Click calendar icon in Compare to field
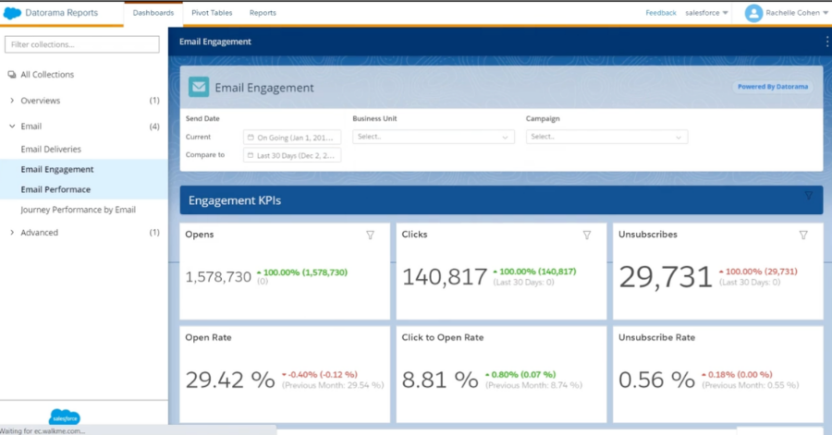The image size is (832, 435). click(250, 155)
